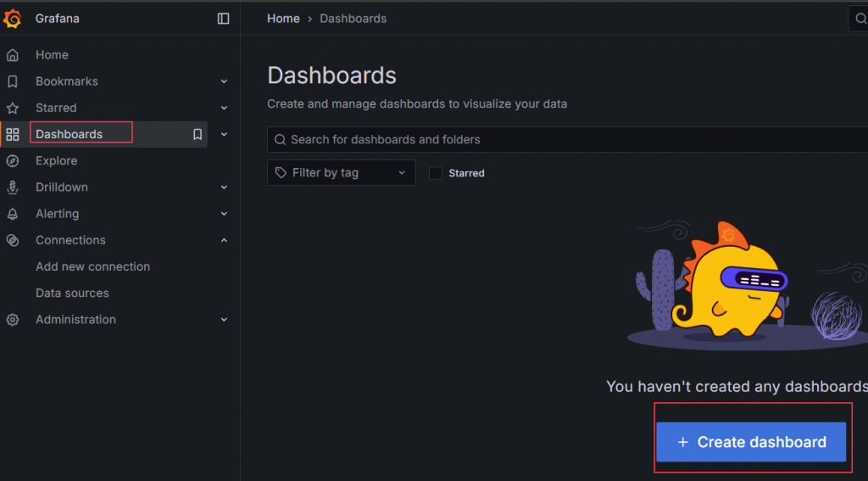The image size is (868, 481).
Task: Click the Administration gear icon in the sidebar
Action: [12, 320]
